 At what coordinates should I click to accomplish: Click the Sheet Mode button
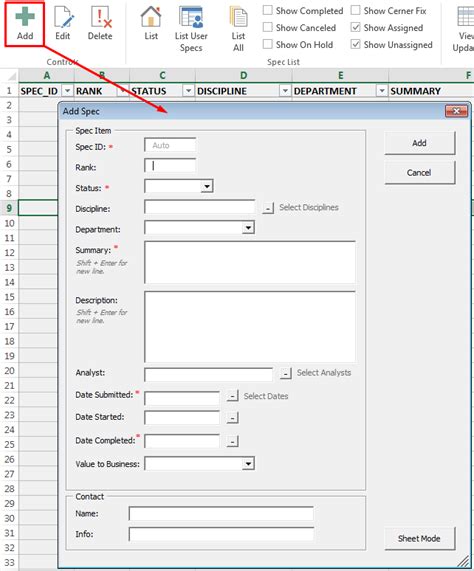419,538
